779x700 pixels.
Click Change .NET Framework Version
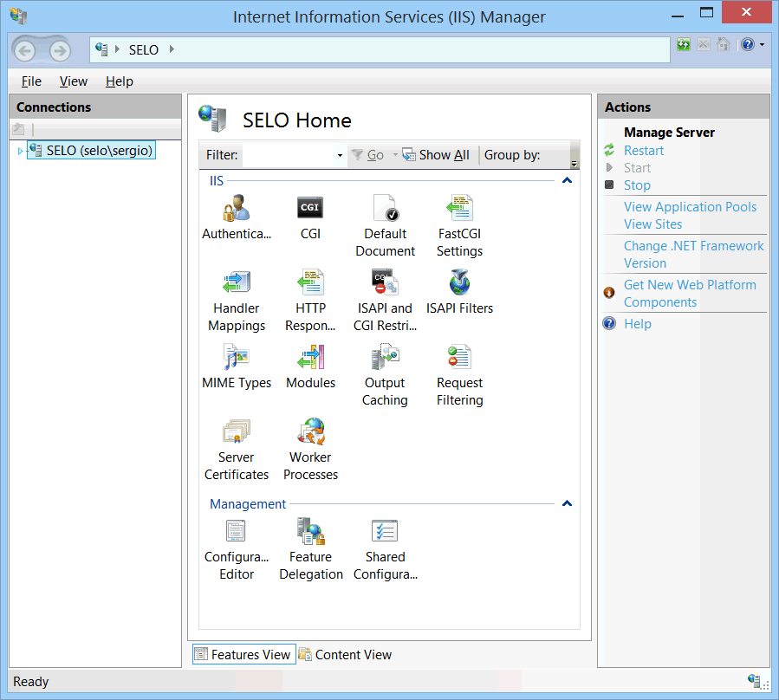(x=693, y=255)
